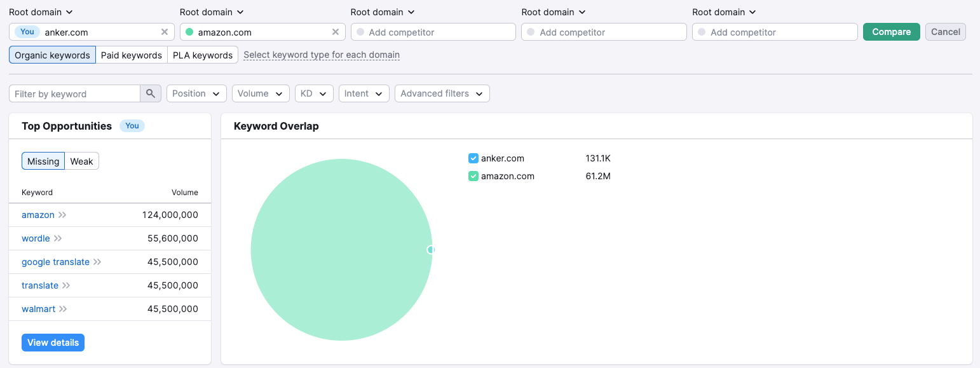Screen dimensions: 980x368
Task: Click the Cancel button
Action: tap(946, 32)
